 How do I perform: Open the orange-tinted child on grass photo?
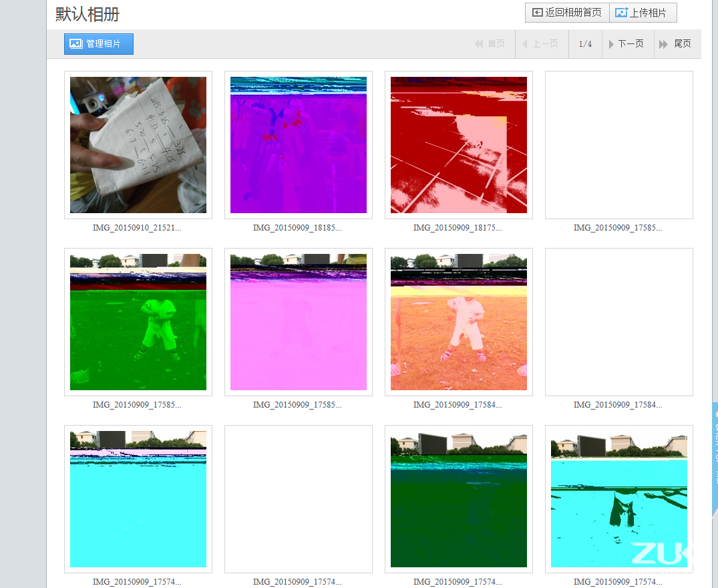[x=459, y=322]
